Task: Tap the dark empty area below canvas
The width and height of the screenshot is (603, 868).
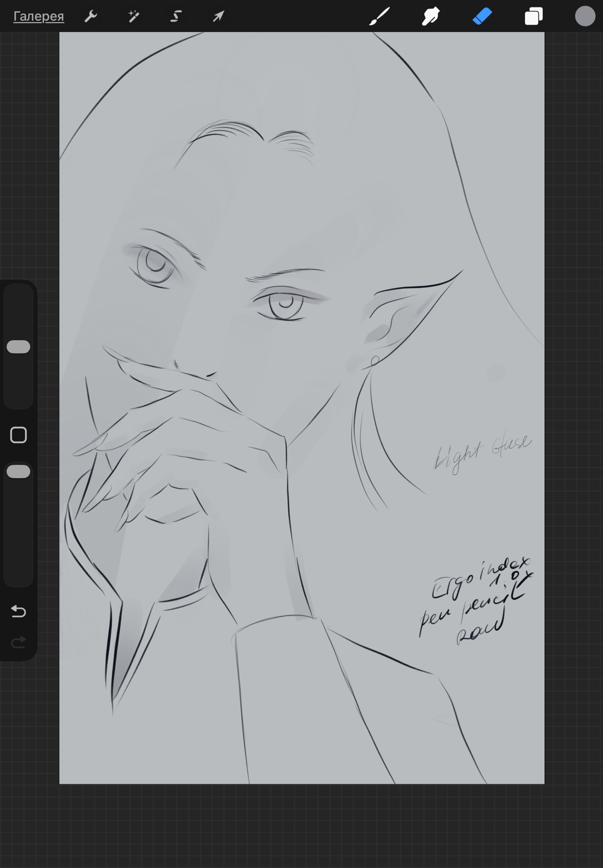Action: [x=301, y=825]
